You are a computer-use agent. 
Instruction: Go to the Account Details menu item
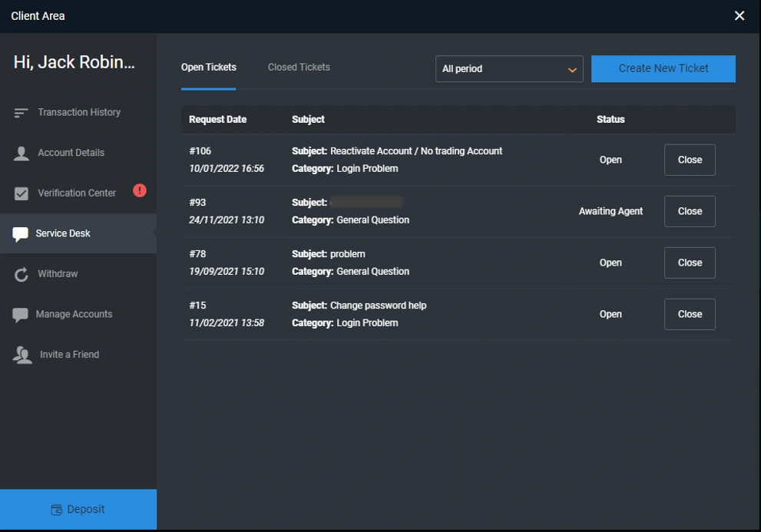(78, 153)
